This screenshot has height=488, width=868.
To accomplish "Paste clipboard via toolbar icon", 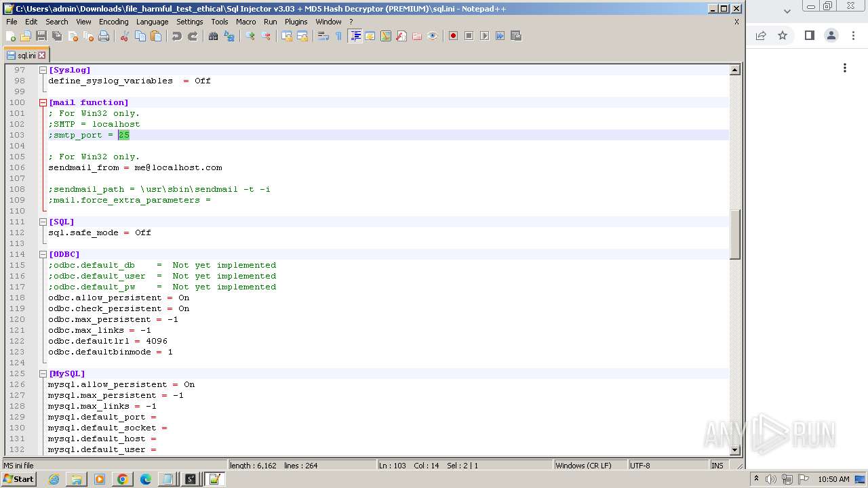I will pos(156,36).
